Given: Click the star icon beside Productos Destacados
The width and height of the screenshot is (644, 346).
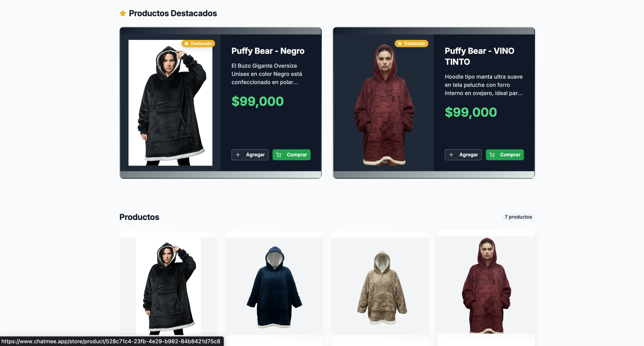Looking at the screenshot, I should point(123,13).
